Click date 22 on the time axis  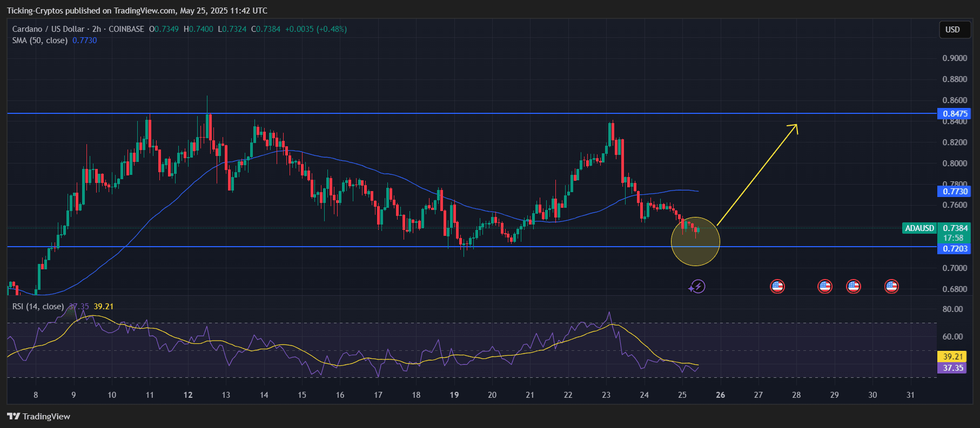[568, 395]
